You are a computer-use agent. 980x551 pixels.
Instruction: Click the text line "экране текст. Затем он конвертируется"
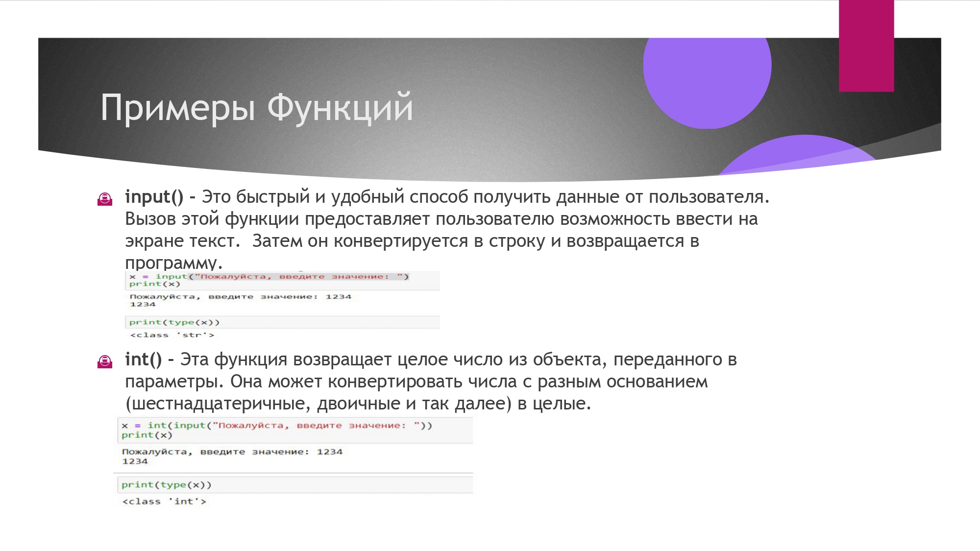pyautogui.click(x=296, y=241)
